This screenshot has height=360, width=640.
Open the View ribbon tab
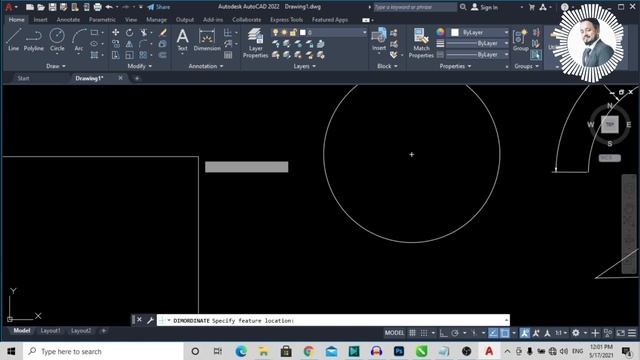point(131,20)
